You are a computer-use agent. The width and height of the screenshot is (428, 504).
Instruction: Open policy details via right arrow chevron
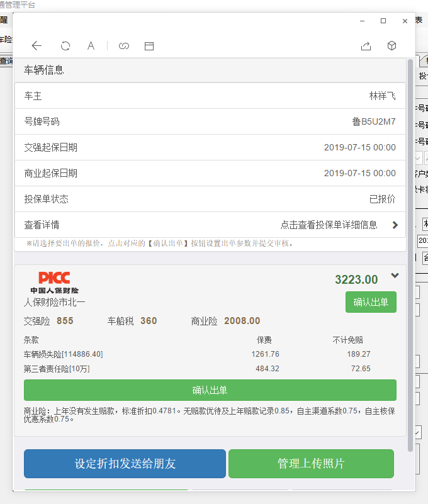point(395,225)
